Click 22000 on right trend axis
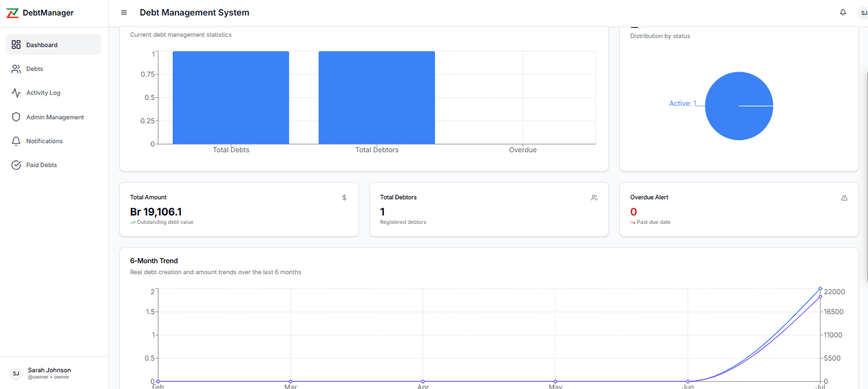The image size is (868, 389). (x=834, y=292)
